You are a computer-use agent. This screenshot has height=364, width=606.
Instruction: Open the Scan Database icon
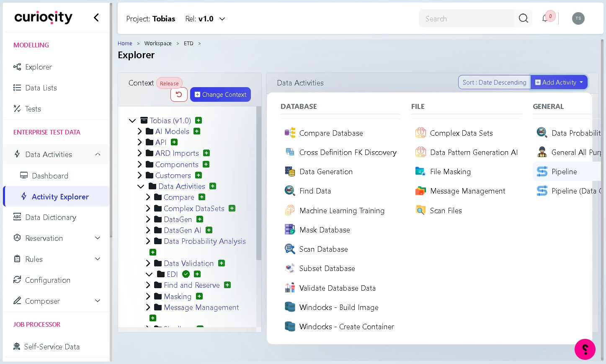pos(290,249)
